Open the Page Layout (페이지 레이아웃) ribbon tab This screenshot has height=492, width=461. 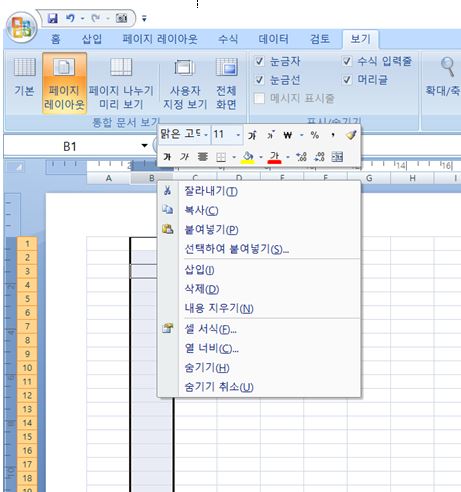point(160,39)
